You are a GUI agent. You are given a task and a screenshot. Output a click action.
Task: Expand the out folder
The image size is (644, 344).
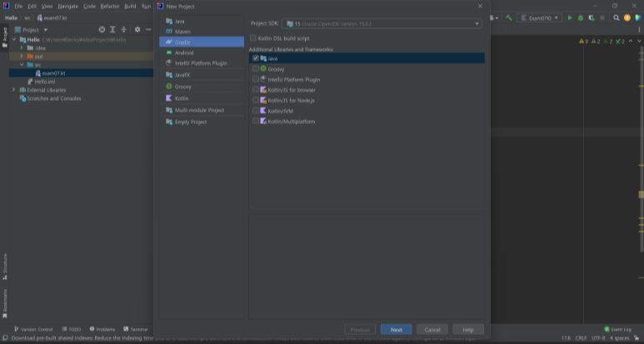pyautogui.click(x=22, y=57)
